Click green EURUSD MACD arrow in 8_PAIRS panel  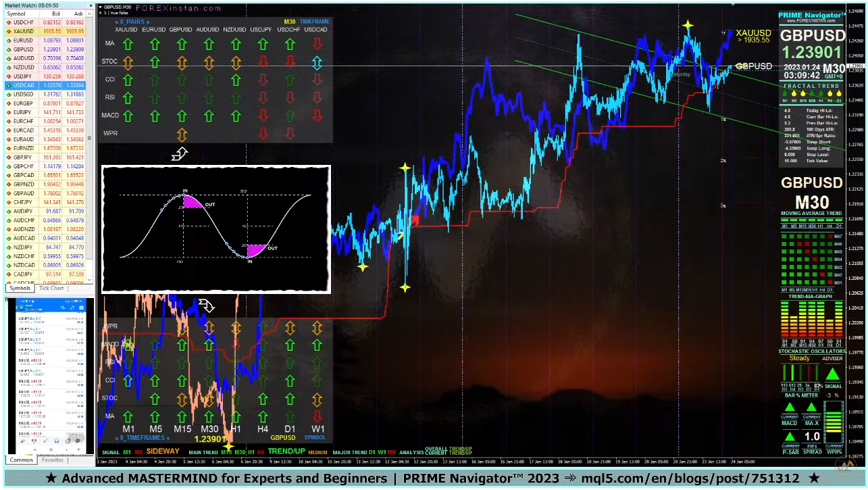[x=154, y=116]
